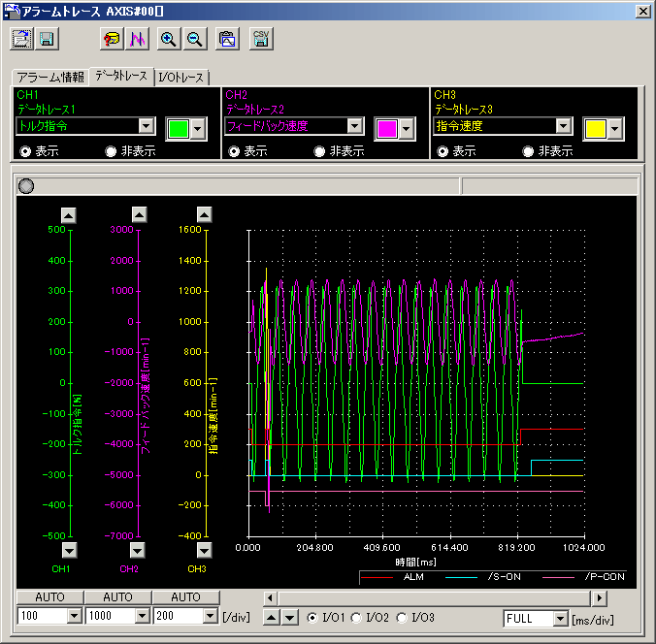656x644 pixels.
Task: Zoom out of the trace graph
Action: (194, 39)
